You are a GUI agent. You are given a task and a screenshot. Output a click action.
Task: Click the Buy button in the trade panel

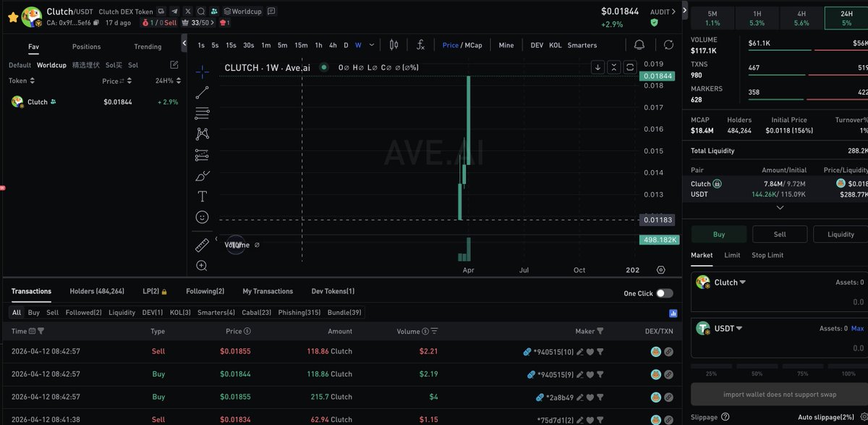pos(719,235)
